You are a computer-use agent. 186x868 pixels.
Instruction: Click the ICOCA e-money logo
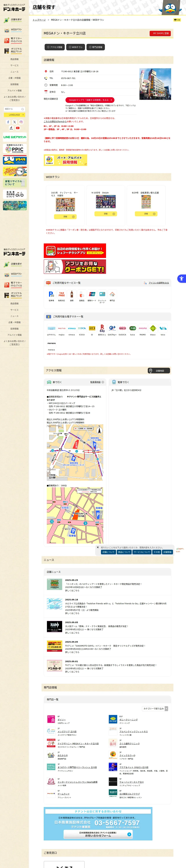point(82,328)
